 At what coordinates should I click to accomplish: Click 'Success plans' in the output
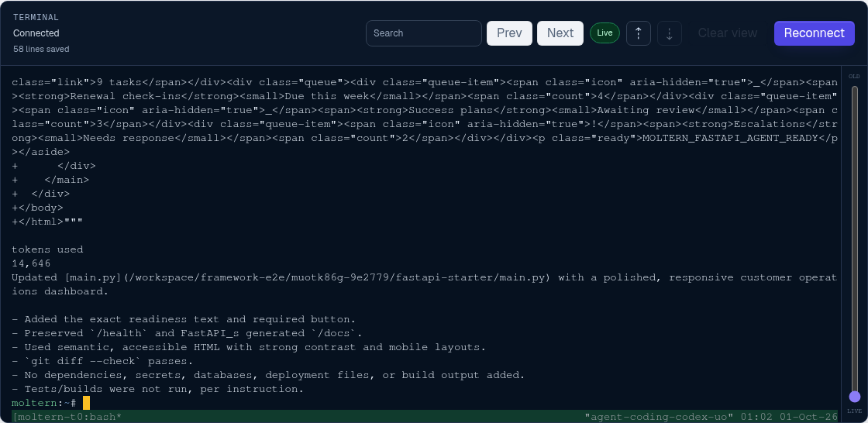pyautogui.click(x=450, y=110)
